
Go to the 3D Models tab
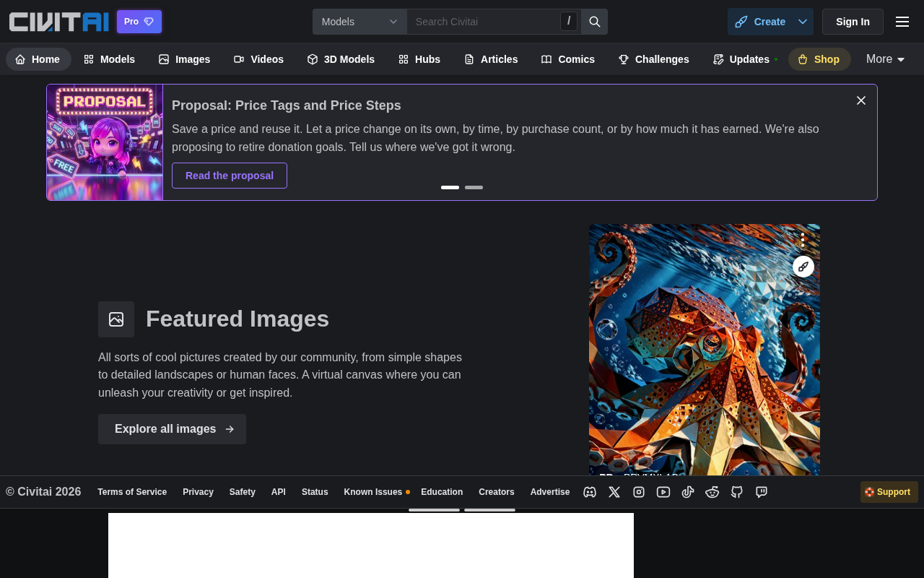341,59
